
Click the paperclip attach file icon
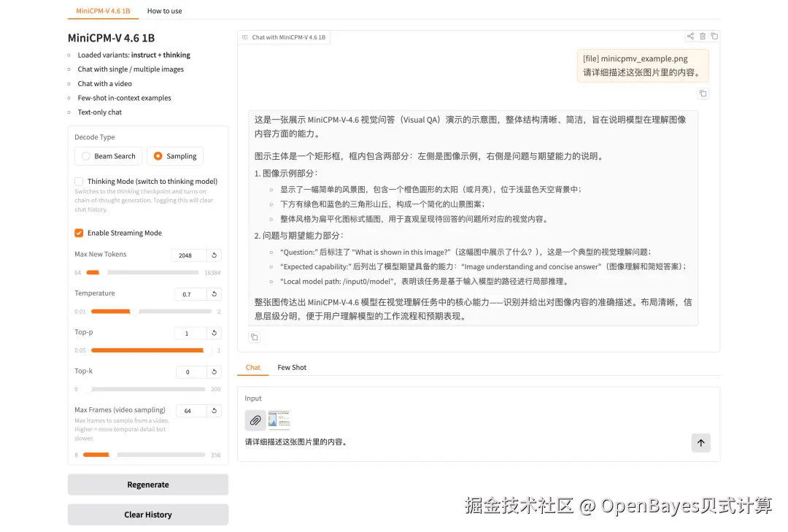255,420
